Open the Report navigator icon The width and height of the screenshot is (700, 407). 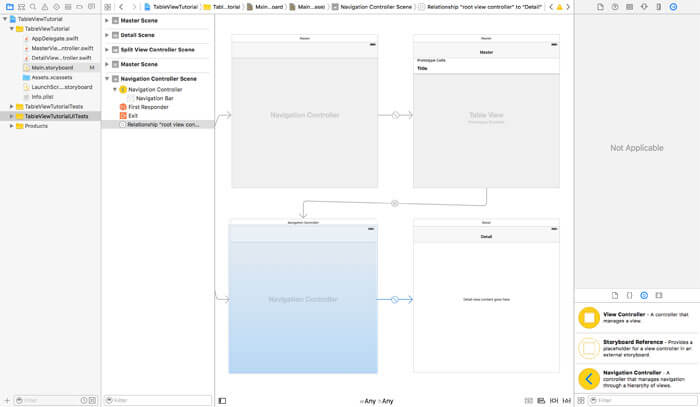(91, 7)
